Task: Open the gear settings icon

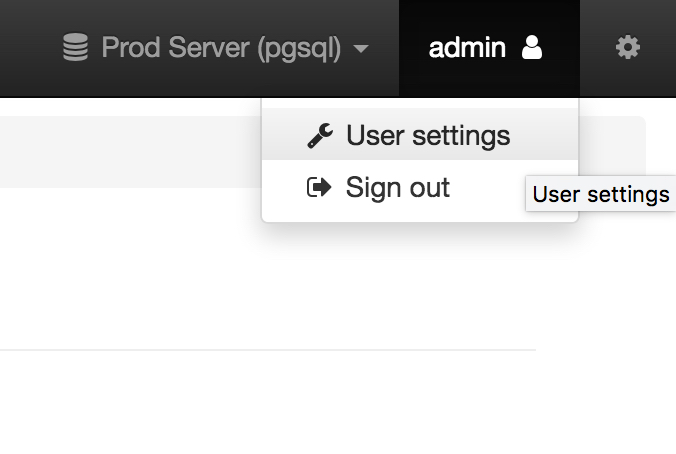Action: [627, 47]
